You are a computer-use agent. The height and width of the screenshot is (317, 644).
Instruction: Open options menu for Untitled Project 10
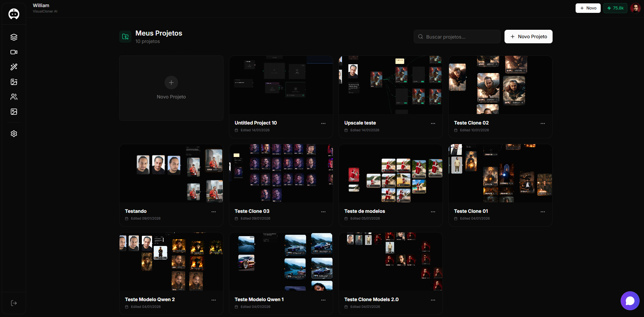pyautogui.click(x=323, y=123)
